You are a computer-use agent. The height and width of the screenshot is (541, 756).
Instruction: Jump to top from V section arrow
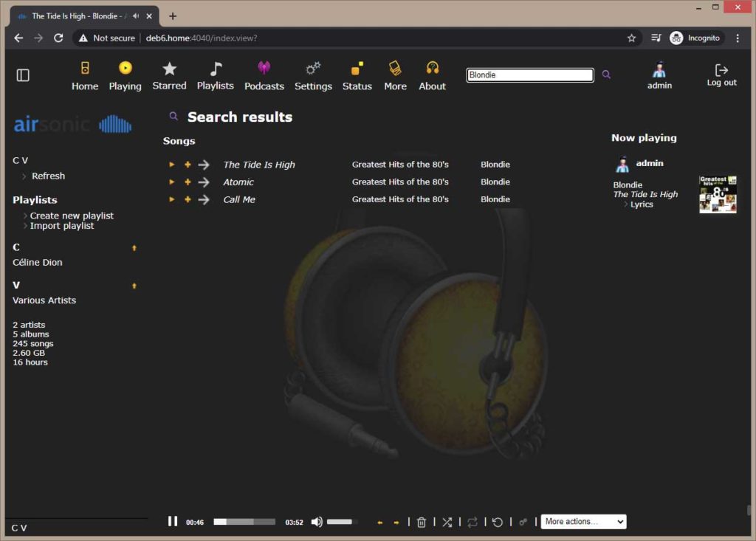[134, 286]
